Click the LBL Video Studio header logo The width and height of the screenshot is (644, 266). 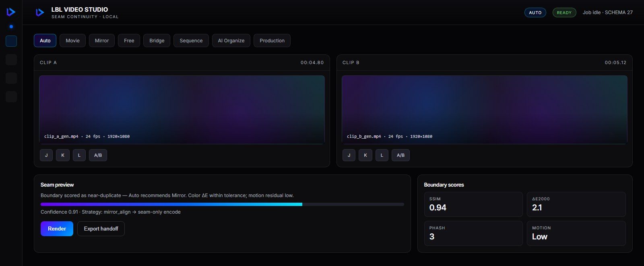(x=39, y=12)
